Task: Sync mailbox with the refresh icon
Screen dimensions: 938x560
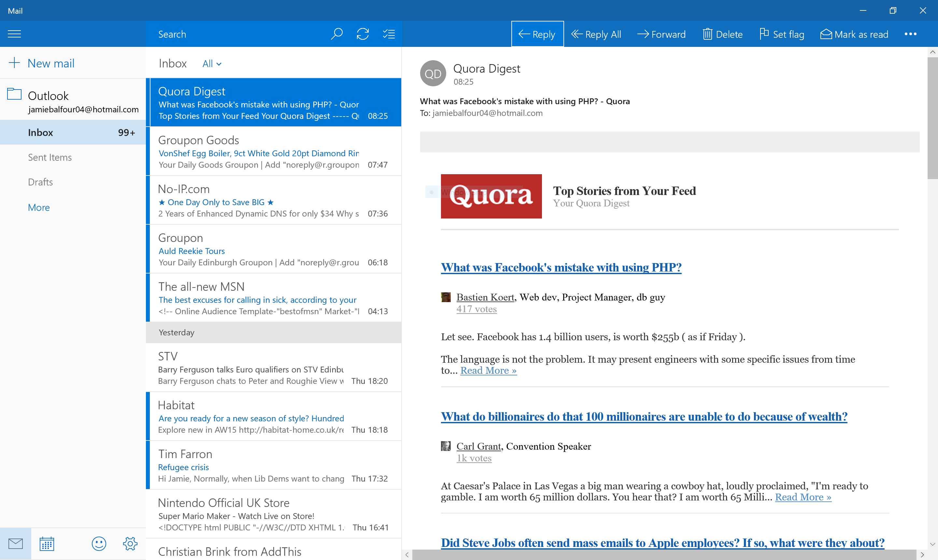Action: coord(362,34)
